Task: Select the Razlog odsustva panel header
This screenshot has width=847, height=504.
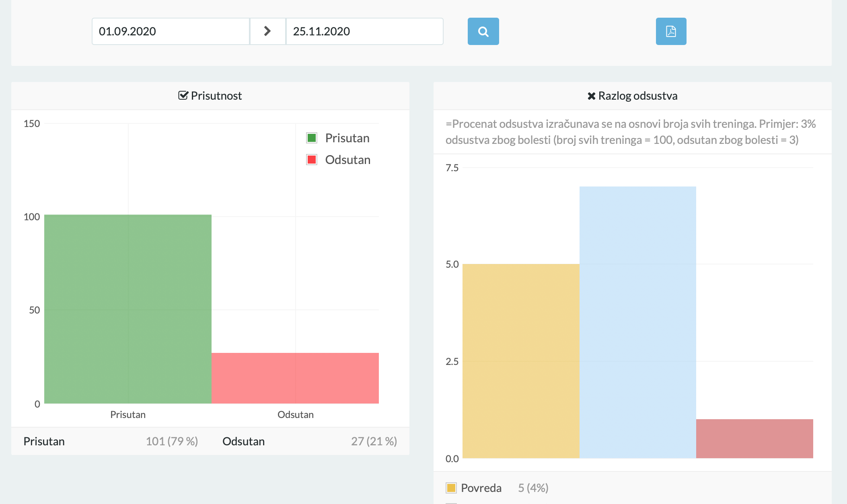Action: [637, 96]
